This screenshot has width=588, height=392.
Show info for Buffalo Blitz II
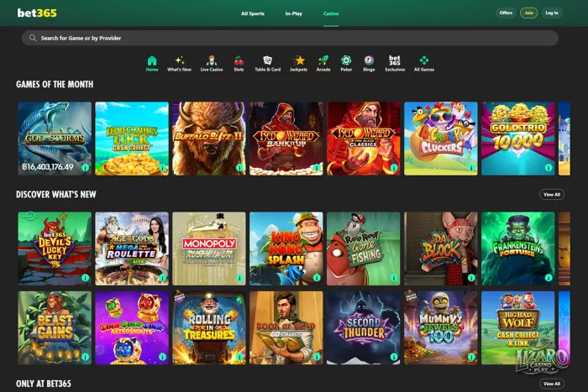tap(240, 168)
